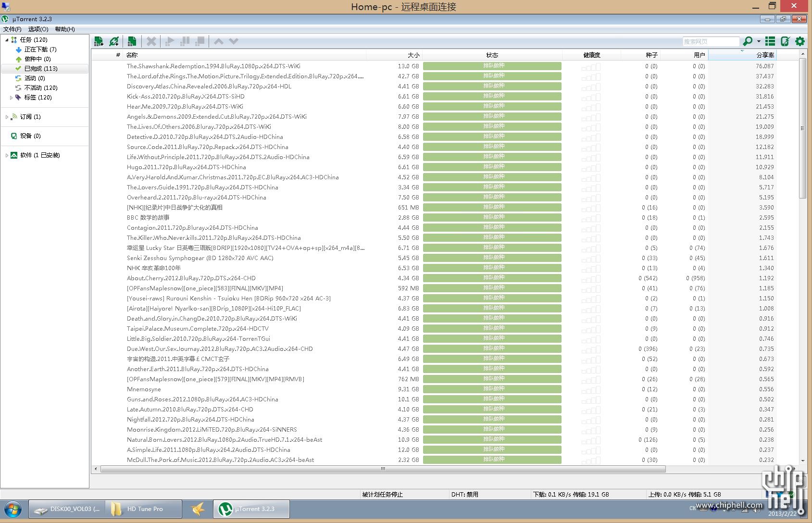Select the 已完成 (113) filter

pos(44,69)
